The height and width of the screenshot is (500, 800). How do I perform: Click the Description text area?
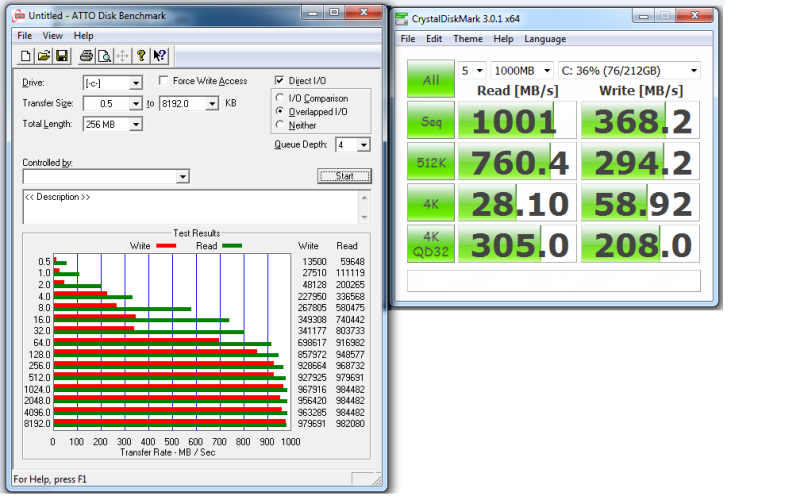click(191, 207)
